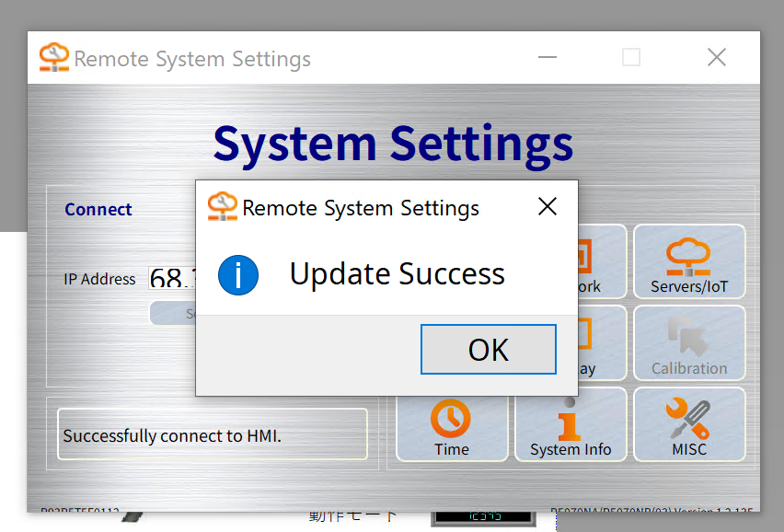
Task: Click the 'Update Success' message text
Action: coord(397,274)
